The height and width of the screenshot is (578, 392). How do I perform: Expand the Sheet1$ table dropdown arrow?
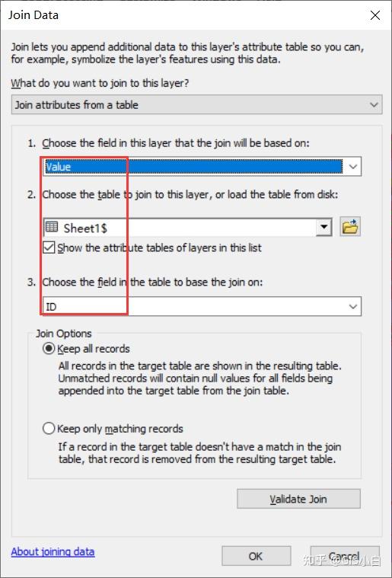pos(323,226)
